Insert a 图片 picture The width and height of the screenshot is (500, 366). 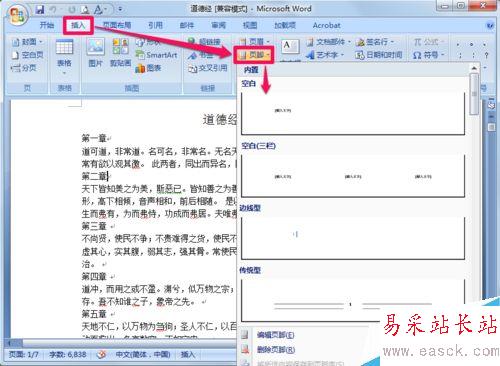(95, 53)
